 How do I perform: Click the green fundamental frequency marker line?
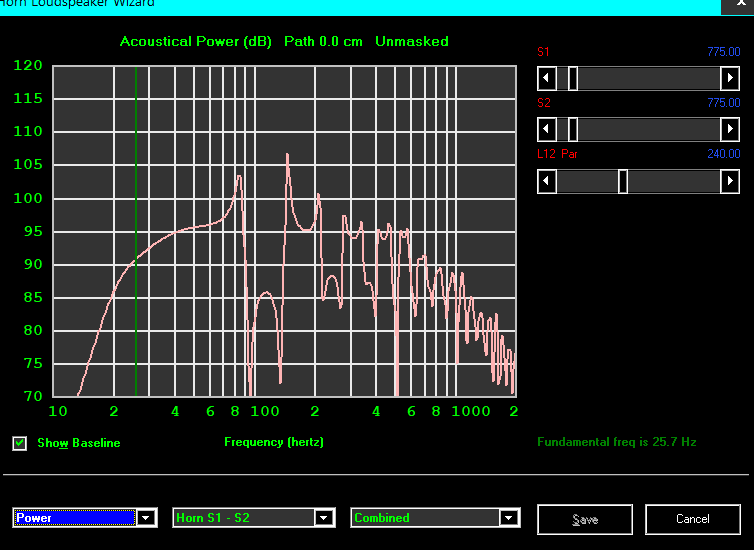[136, 231]
